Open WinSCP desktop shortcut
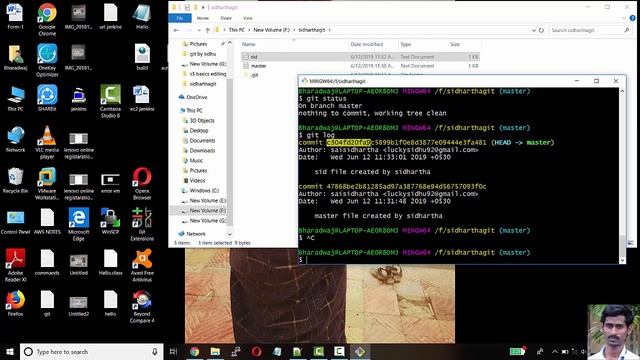Screen dimensions: 640x360 coord(110,221)
